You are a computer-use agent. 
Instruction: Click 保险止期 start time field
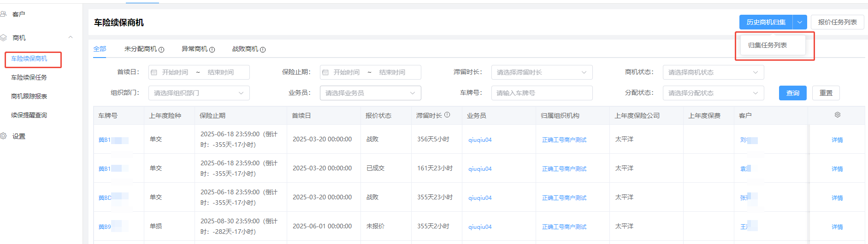tap(346, 72)
